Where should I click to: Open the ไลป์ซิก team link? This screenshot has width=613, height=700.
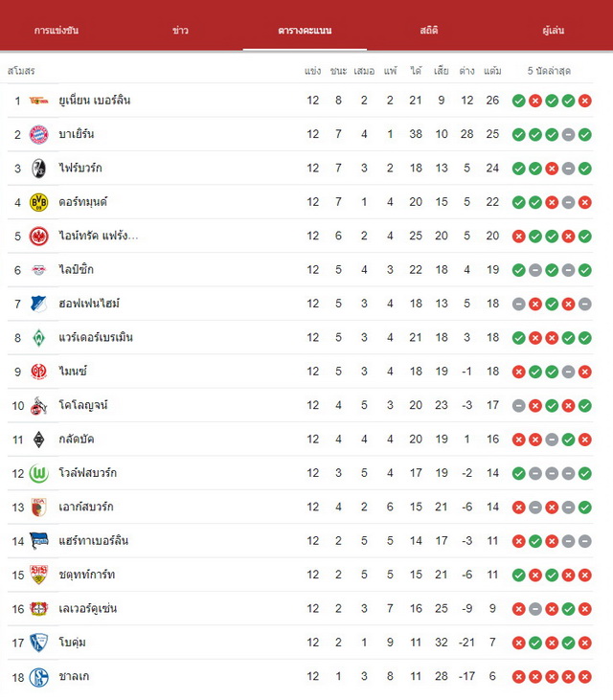point(76,270)
